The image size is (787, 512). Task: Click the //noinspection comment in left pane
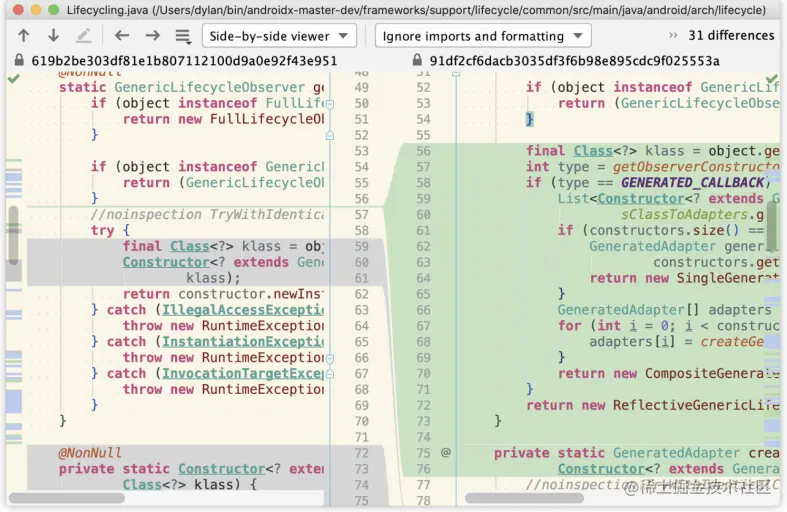coord(207,215)
